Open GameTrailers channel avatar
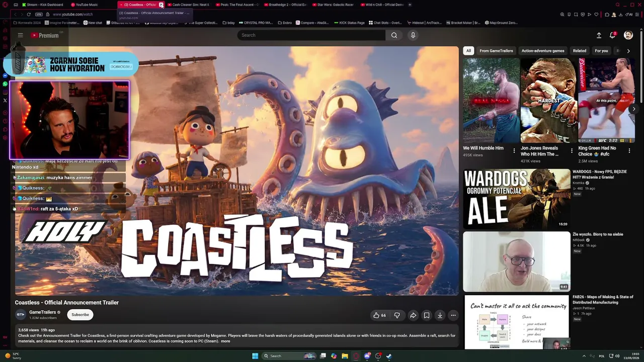Image resolution: width=644 pixels, height=362 pixels. [21, 315]
